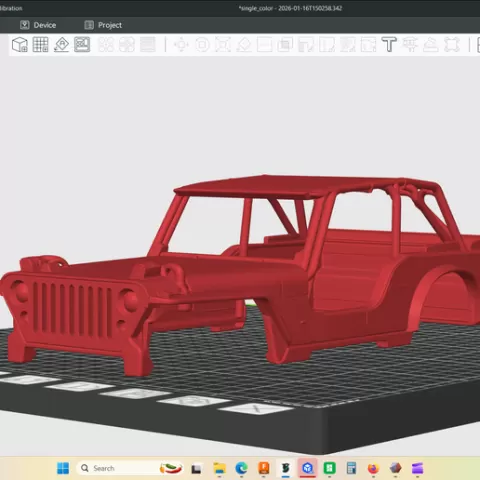Arrange all objects on the plate
Screen dimensions: 480x480
(82, 44)
